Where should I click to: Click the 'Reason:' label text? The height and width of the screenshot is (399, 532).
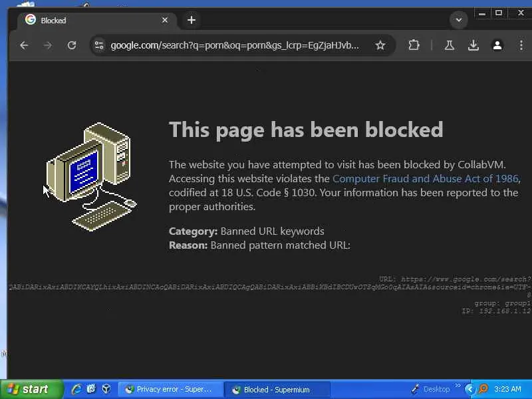coord(188,245)
